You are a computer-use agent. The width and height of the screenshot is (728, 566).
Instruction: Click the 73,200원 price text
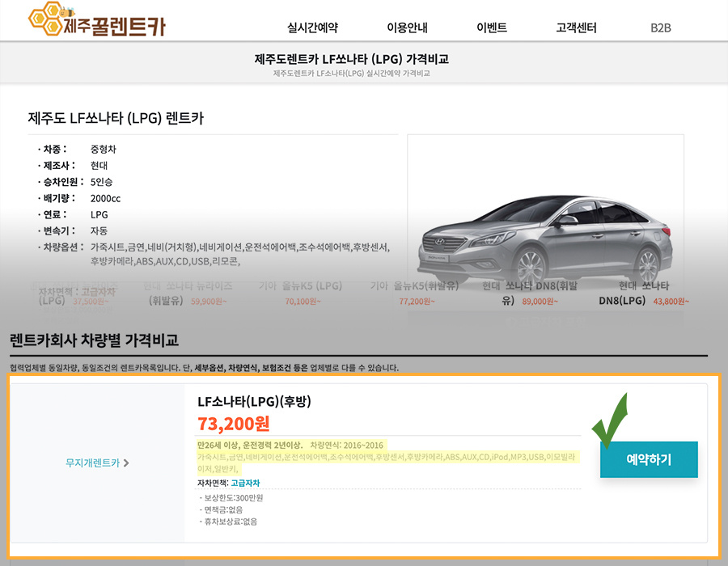234,424
